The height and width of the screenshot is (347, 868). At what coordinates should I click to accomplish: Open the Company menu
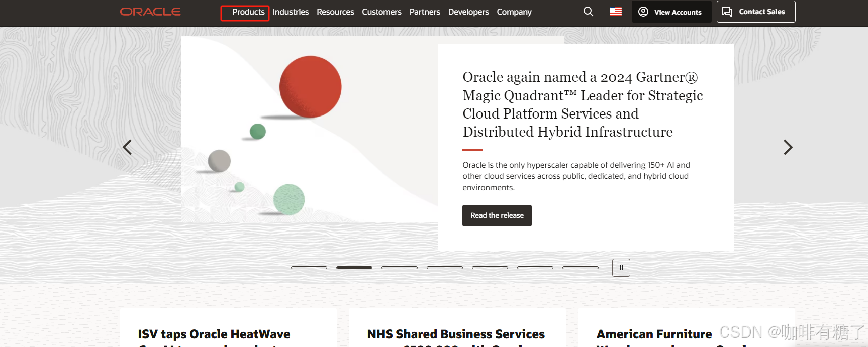click(x=514, y=12)
